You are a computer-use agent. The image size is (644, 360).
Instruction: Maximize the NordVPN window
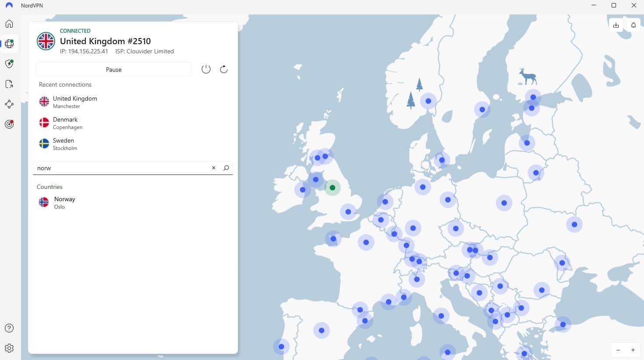pyautogui.click(x=614, y=6)
